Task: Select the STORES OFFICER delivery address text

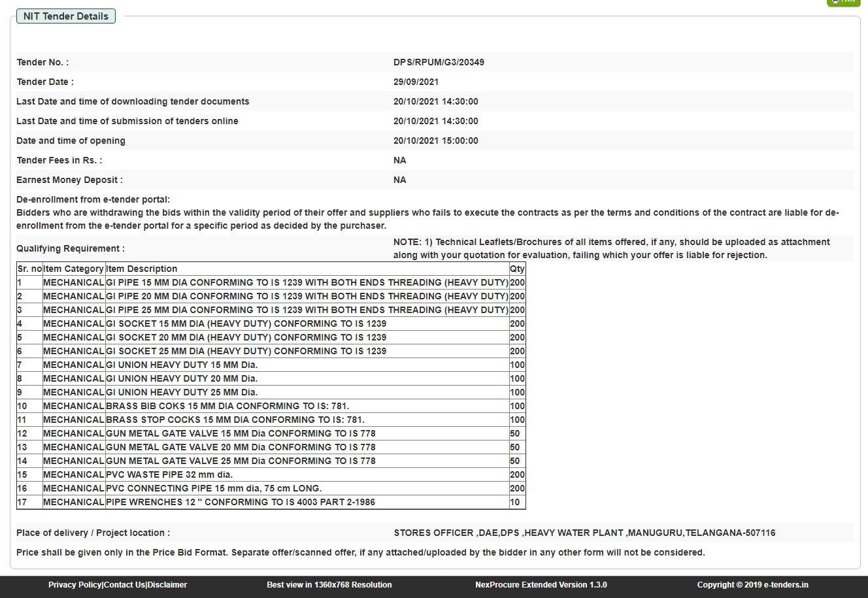Action: [x=584, y=533]
